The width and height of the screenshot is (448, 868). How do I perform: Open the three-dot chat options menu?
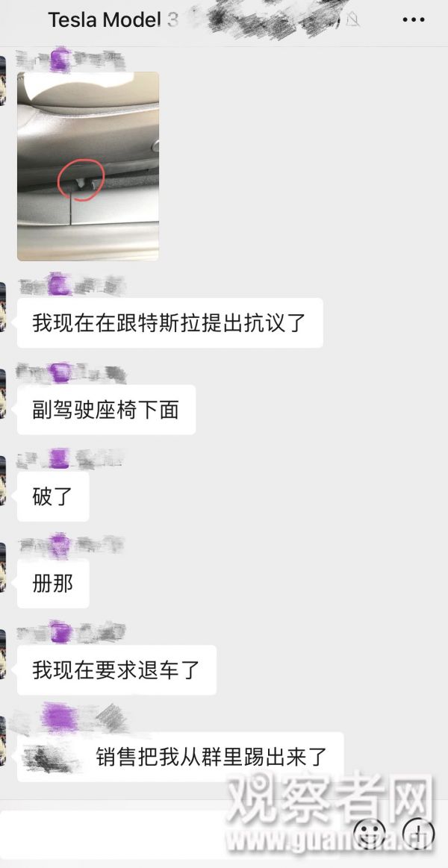click(414, 20)
